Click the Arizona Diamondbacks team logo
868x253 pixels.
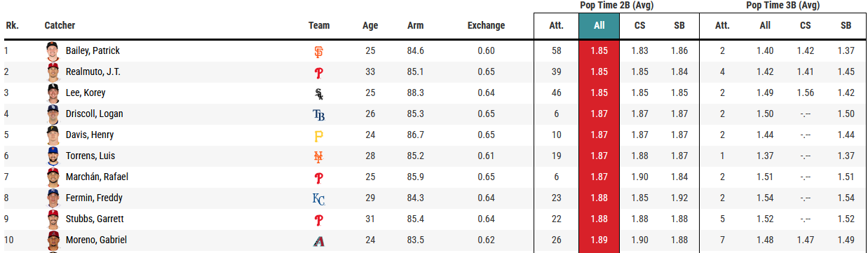pyautogui.click(x=318, y=240)
